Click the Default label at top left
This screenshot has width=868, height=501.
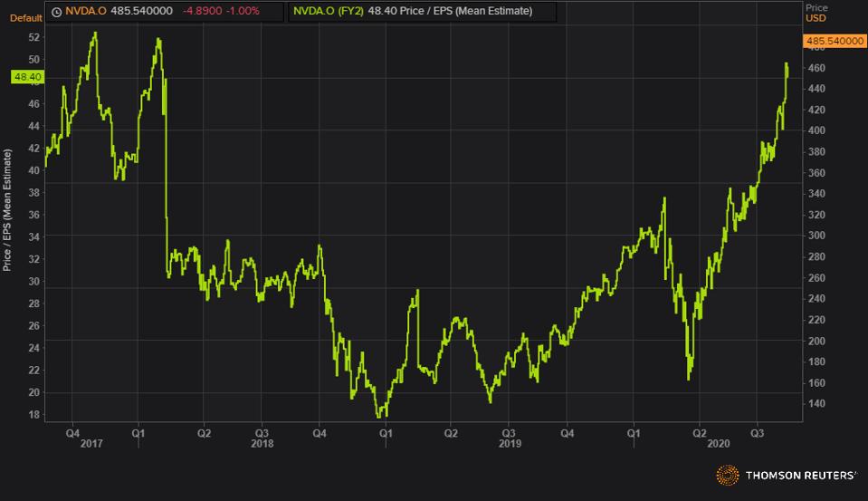[x=26, y=18]
